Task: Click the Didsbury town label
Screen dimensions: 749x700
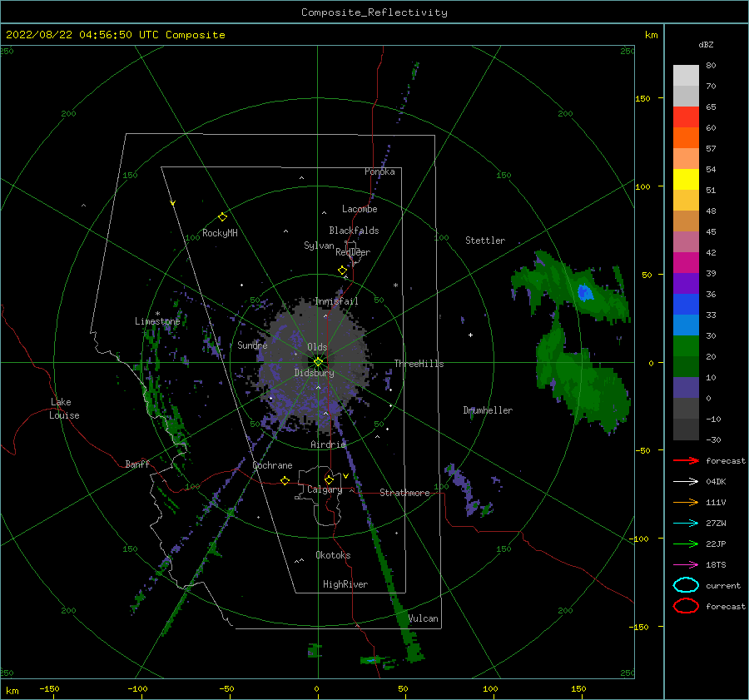Action: [314, 373]
